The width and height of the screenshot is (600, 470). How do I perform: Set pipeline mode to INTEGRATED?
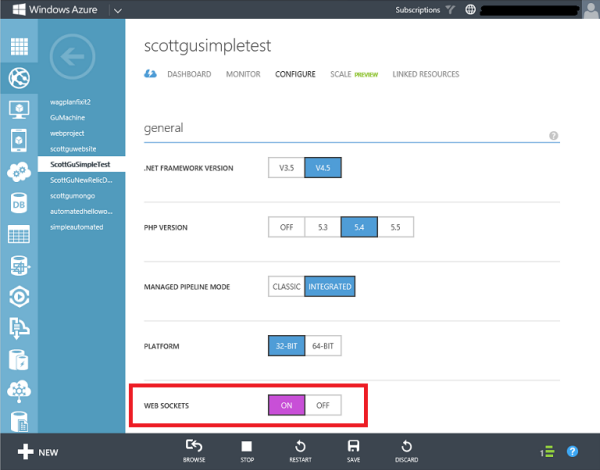click(x=329, y=286)
